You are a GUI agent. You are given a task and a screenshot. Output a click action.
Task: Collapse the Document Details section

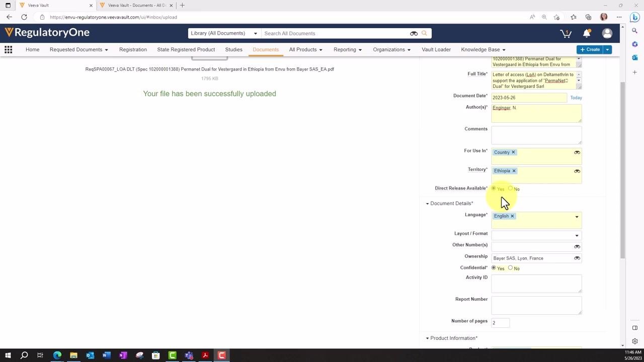coord(427,204)
